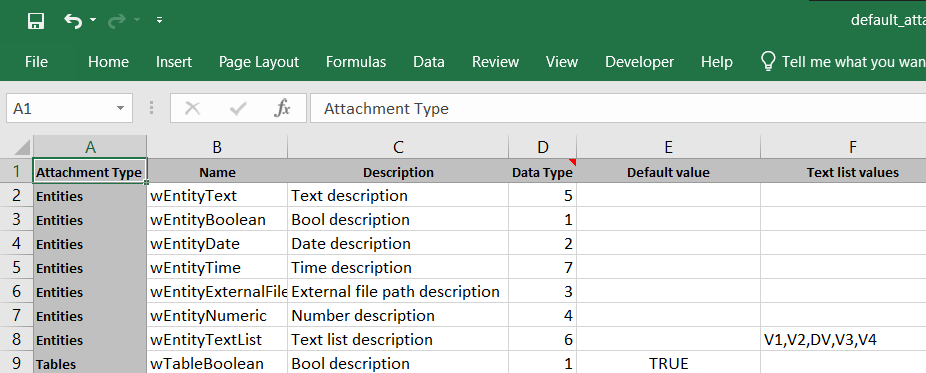Select row 5 header
This screenshot has width=926, height=373.
pos(17,267)
